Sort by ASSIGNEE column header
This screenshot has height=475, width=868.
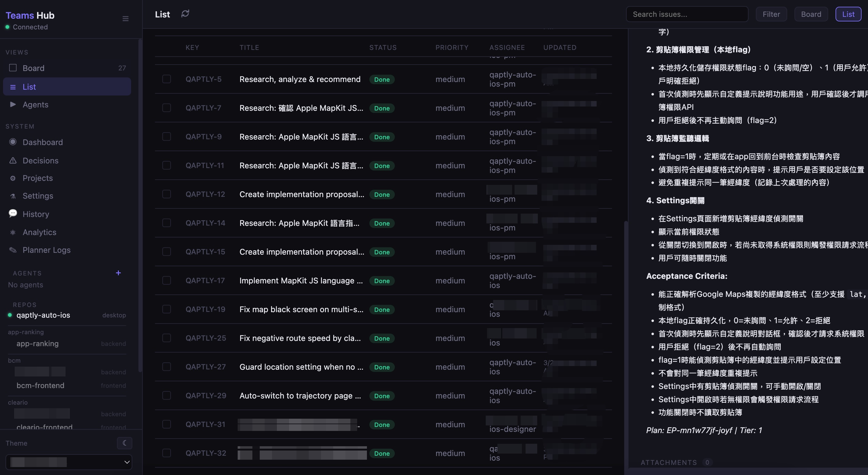pyautogui.click(x=507, y=47)
